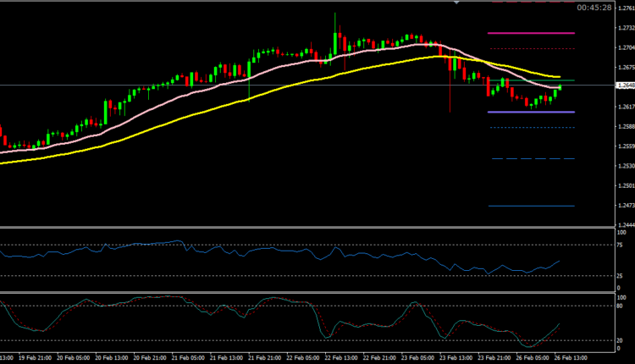This screenshot has width=635, height=364.
Task: Click the 00:45:28 candle countdown timer
Action: [x=594, y=8]
